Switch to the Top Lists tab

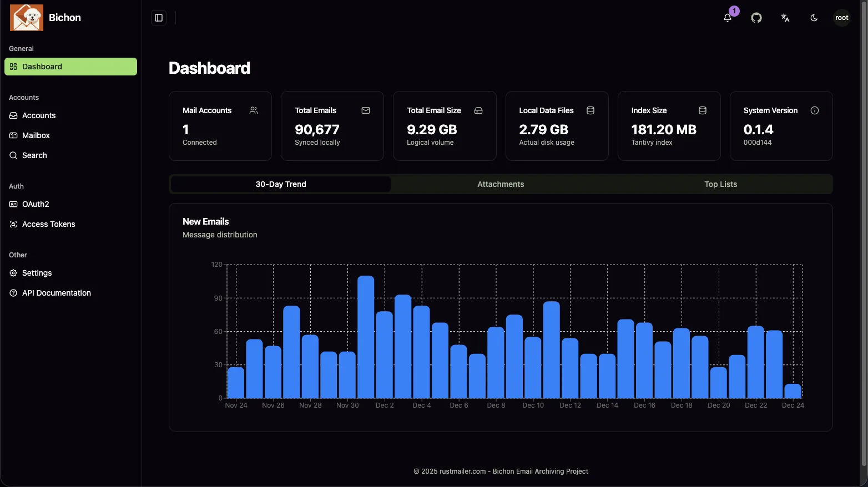tap(720, 184)
